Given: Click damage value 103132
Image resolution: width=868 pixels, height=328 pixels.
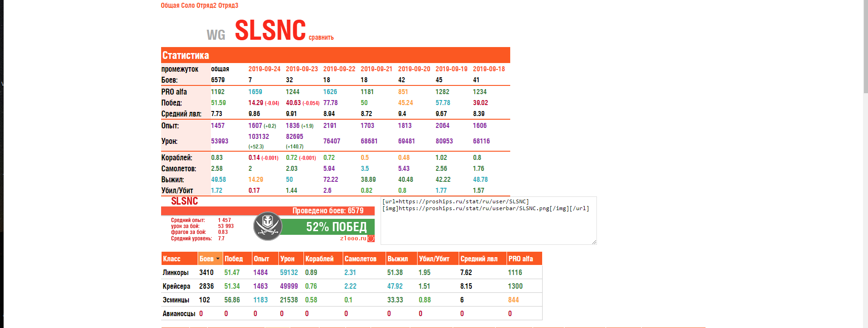Looking at the screenshot, I should 259,137.
